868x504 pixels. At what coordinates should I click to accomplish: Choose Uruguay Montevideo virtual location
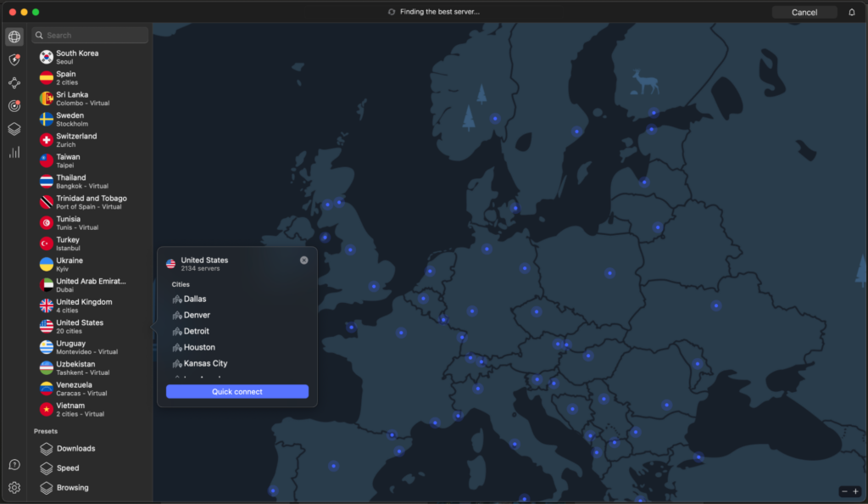pyautogui.click(x=92, y=347)
